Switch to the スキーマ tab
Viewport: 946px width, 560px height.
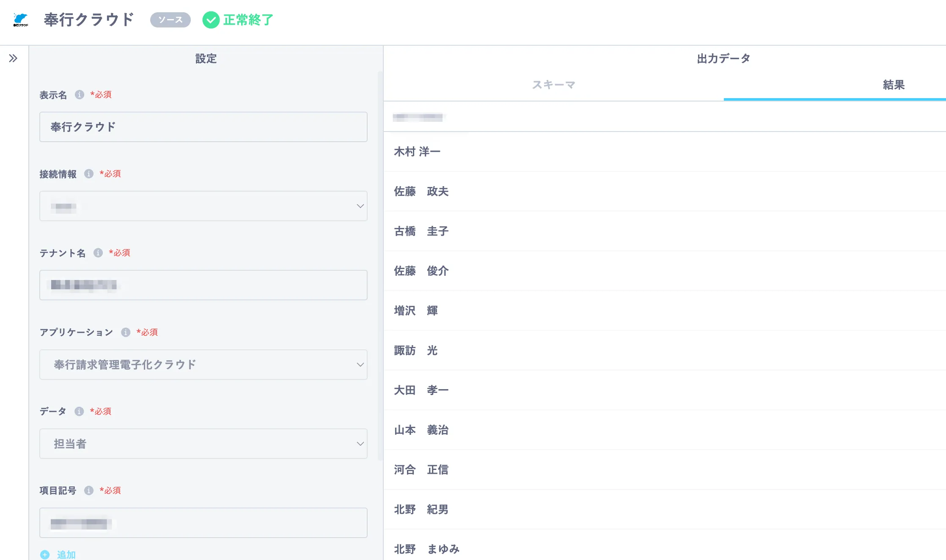pyautogui.click(x=553, y=85)
